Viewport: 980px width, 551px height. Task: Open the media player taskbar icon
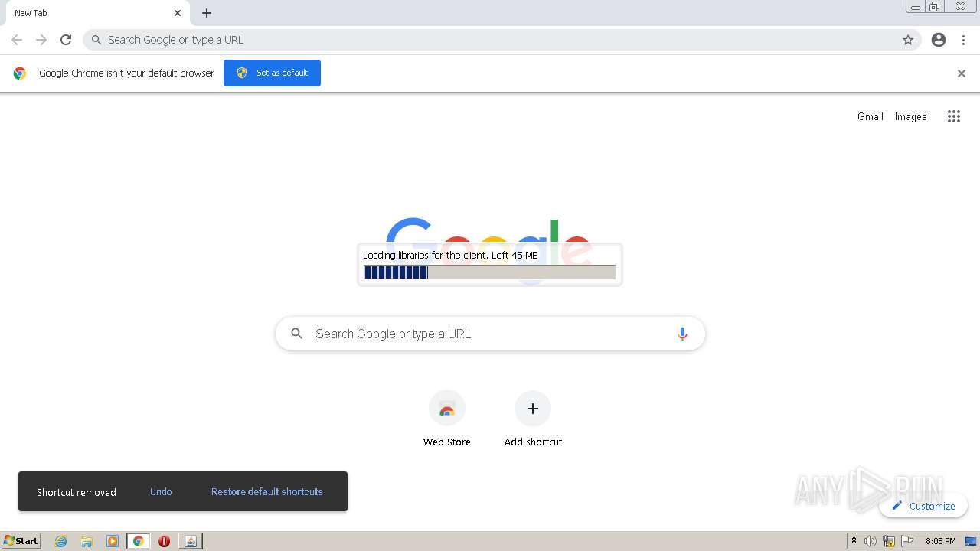[x=113, y=541]
